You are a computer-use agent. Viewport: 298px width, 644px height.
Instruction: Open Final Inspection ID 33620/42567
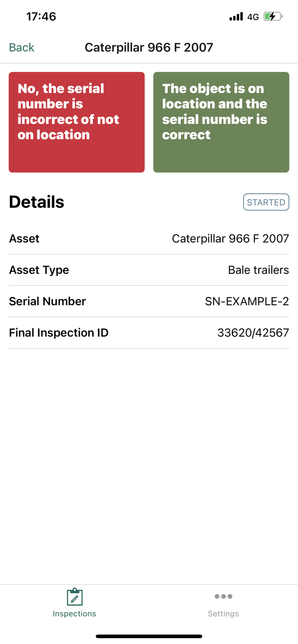coord(149,332)
